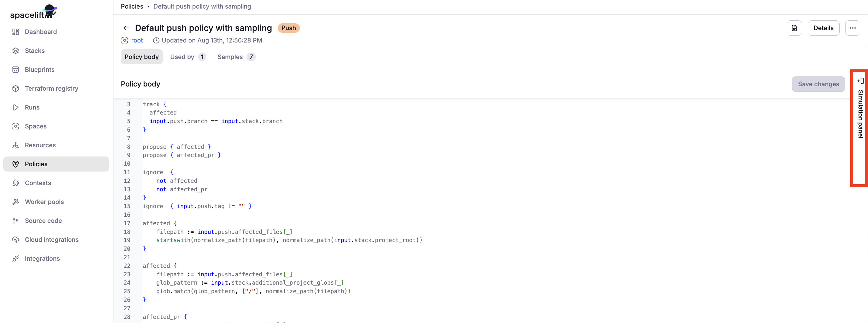
Task: Switch to the Used by tab
Action: click(x=187, y=57)
